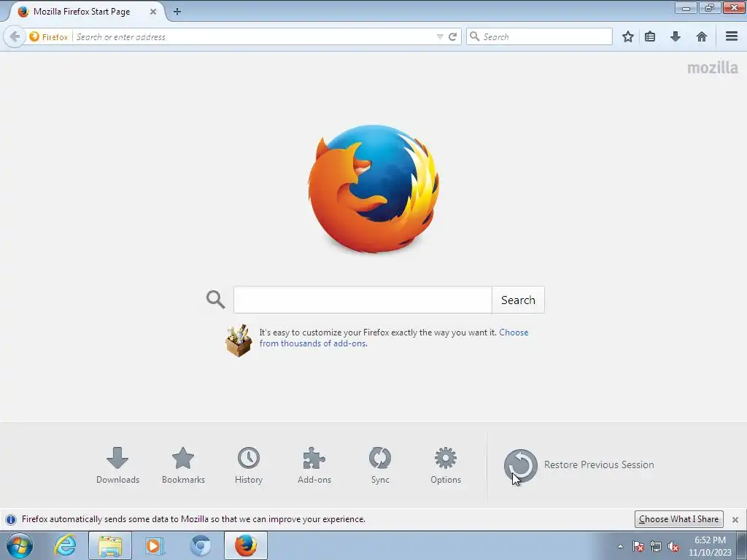Open Bookmarks star on start page

pos(183,465)
